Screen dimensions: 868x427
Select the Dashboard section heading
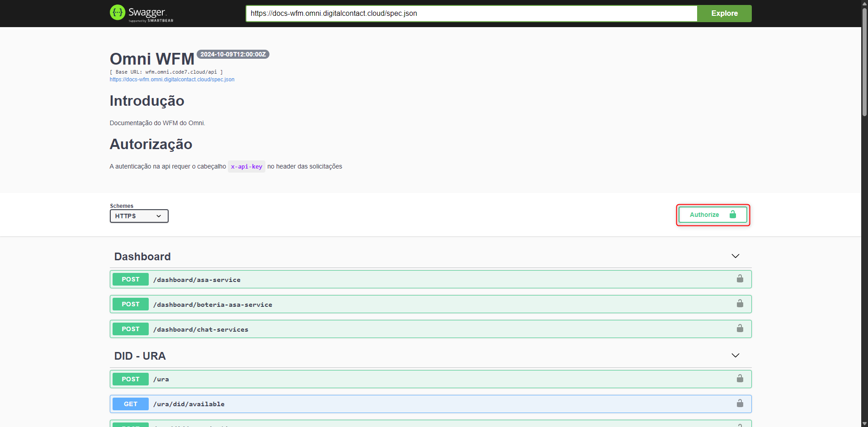coord(142,256)
